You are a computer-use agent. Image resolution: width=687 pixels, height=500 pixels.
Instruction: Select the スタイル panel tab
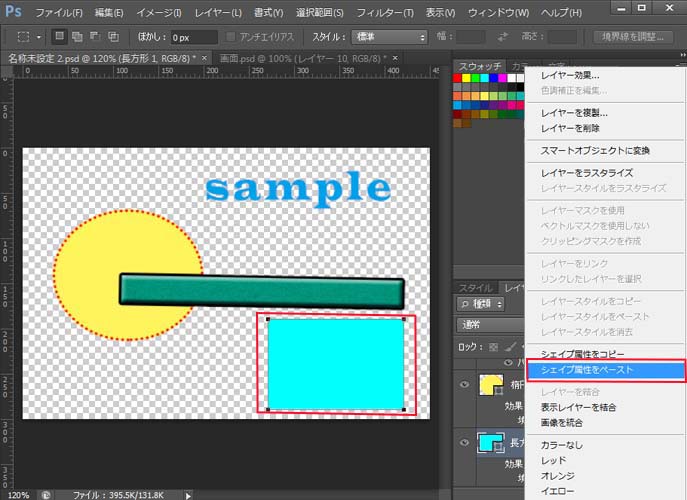(x=475, y=288)
